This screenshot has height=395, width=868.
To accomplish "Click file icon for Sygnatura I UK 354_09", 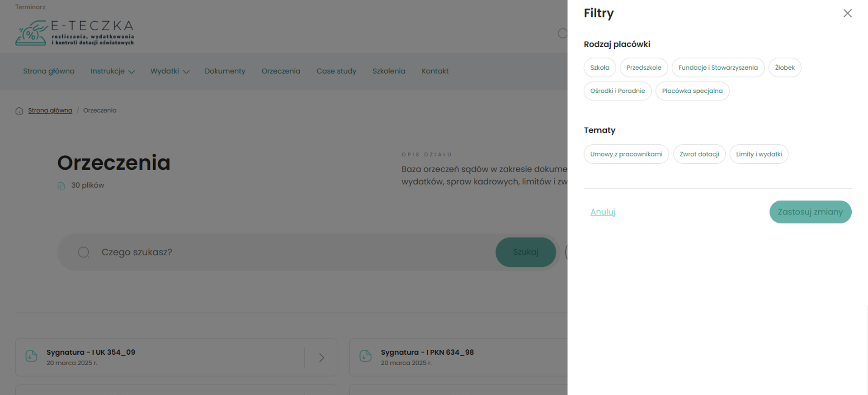I will point(31,357).
